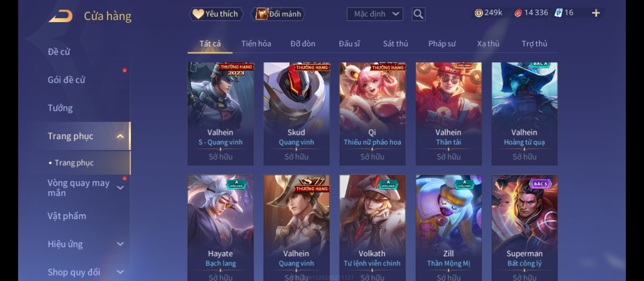644x281 pixels.
Task: Click the golden back arrow icon
Action: pos(60,16)
